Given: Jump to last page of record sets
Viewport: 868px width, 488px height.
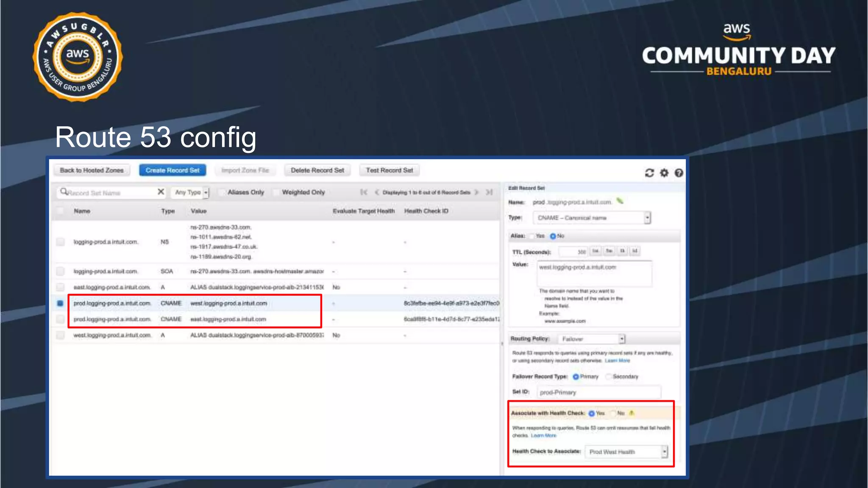Looking at the screenshot, I should (x=489, y=192).
